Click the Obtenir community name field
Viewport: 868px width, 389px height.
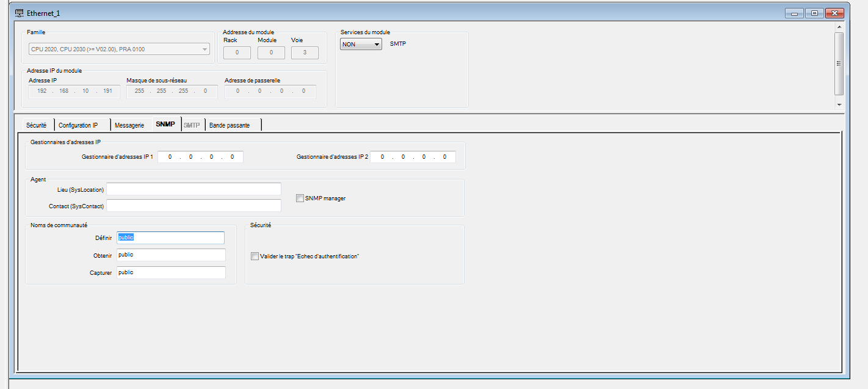[x=171, y=255]
